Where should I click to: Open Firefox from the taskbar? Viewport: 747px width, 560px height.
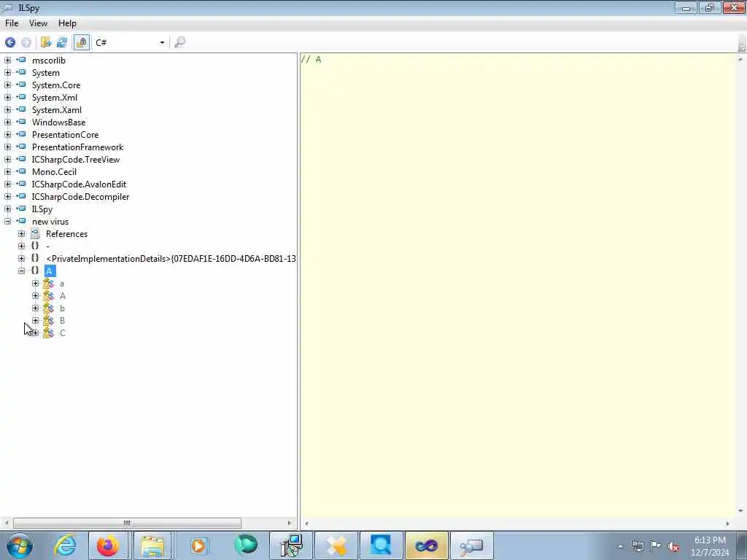[108, 545]
